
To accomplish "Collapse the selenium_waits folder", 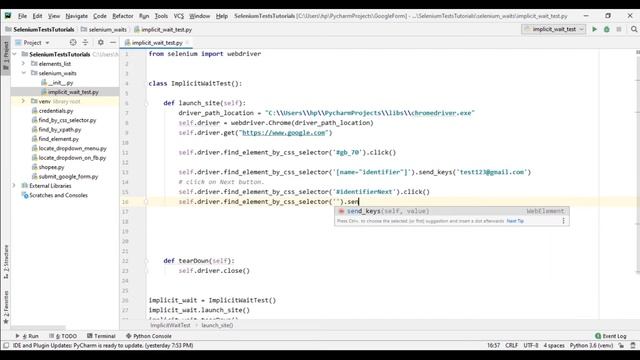I will pos(23,73).
